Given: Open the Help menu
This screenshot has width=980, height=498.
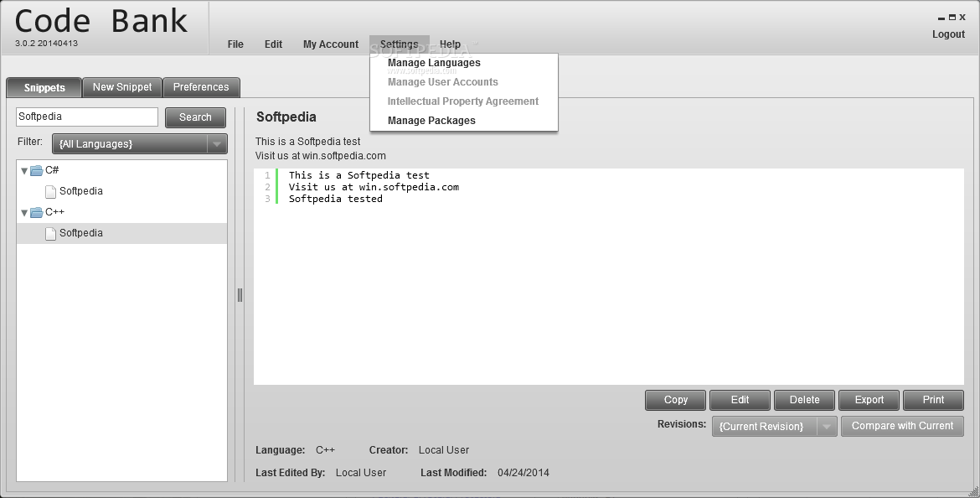Looking at the screenshot, I should [450, 44].
